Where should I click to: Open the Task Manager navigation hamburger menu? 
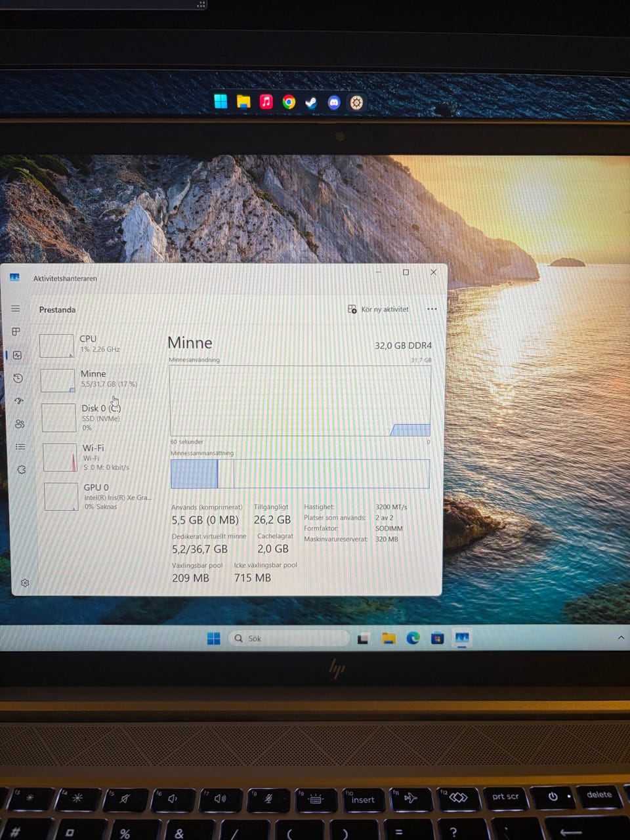click(x=16, y=308)
